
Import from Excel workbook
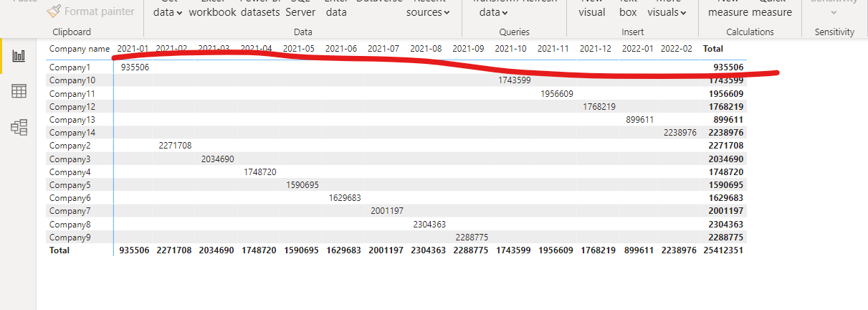click(212, 9)
